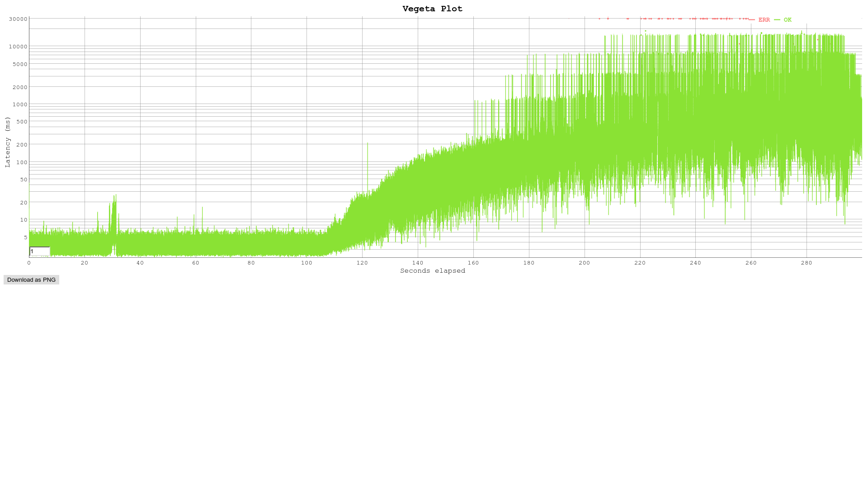Viewport: 868px width, 502px height.
Task: Click the 220 x-axis tick label
Action: 640,263
